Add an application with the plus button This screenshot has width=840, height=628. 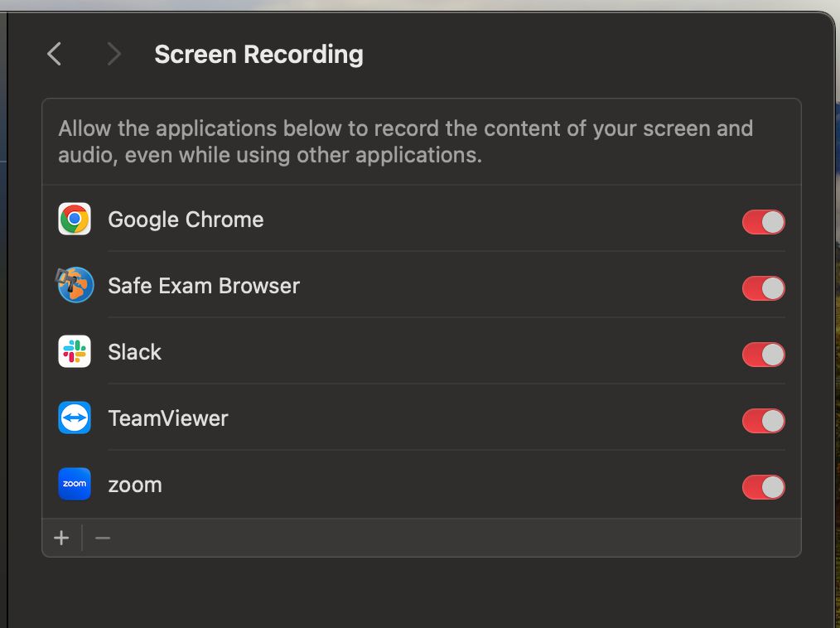click(61, 538)
